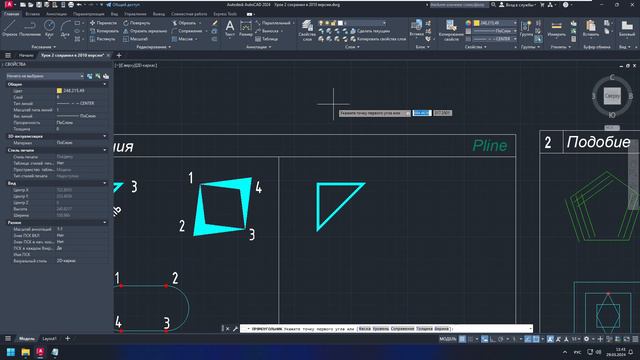640x360 pixels.
Task: Open the Параметризация ribbon tab
Action: pyautogui.click(x=89, y=14)
